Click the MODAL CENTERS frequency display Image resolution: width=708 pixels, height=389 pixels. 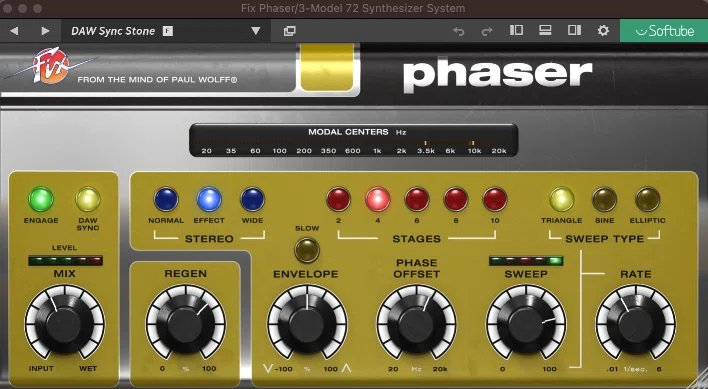pos(354,140)
